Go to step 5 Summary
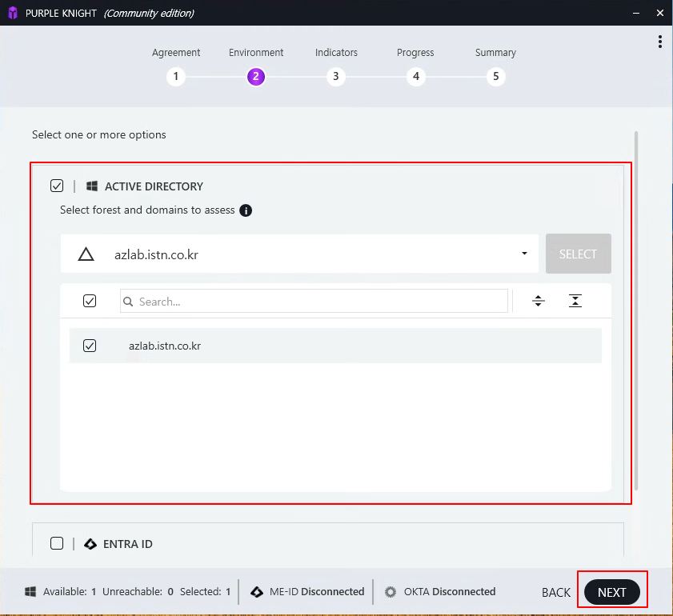The image size is (673, 616). pyautogui.click(x=495, y=76)
